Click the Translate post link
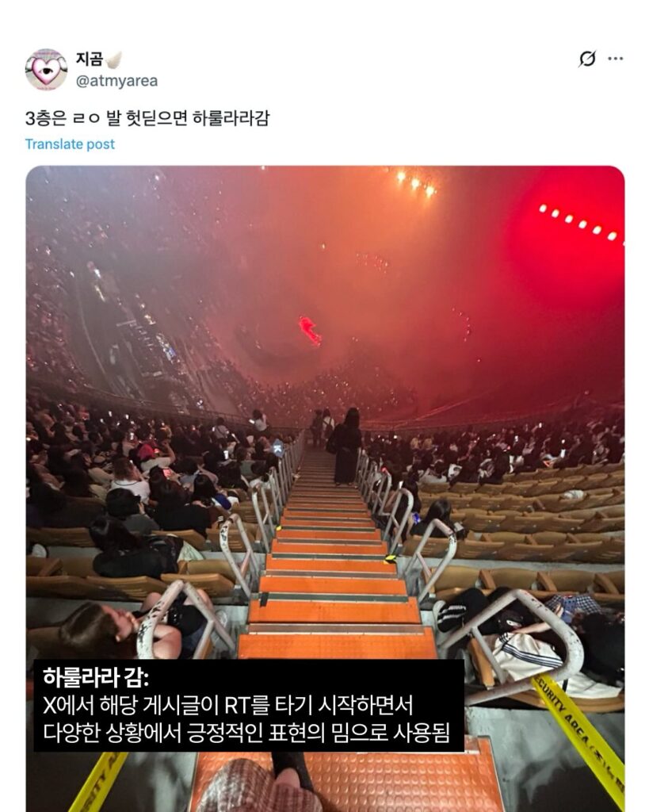 70,144
